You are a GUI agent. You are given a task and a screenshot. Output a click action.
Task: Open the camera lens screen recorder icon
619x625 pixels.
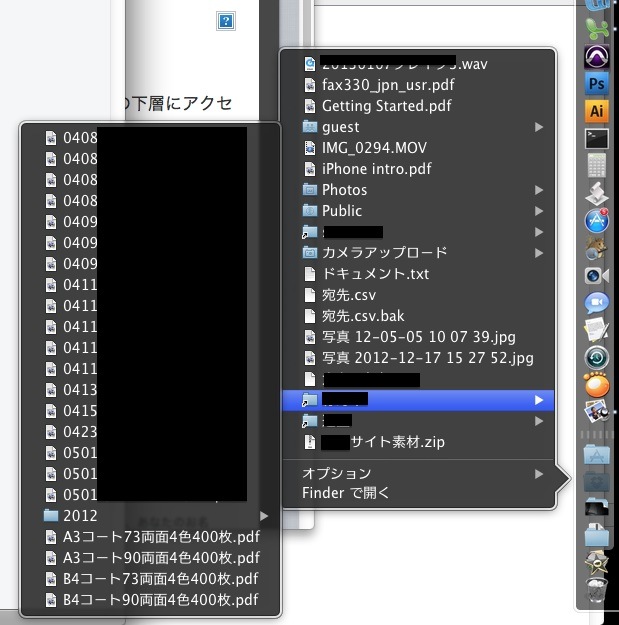click(x=597, y=275)
